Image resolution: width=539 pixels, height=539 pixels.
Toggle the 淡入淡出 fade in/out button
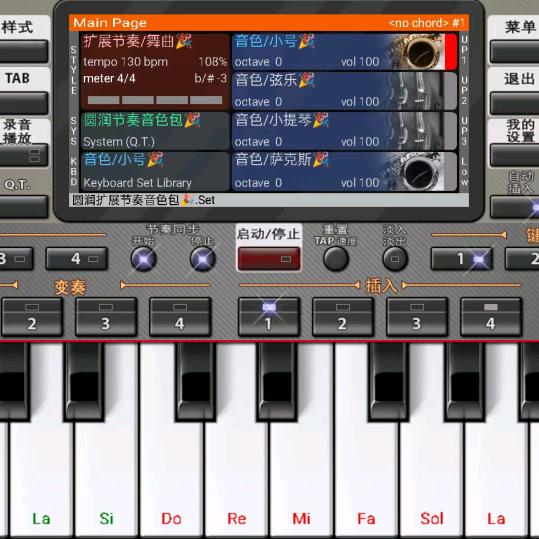coord(395,258)
